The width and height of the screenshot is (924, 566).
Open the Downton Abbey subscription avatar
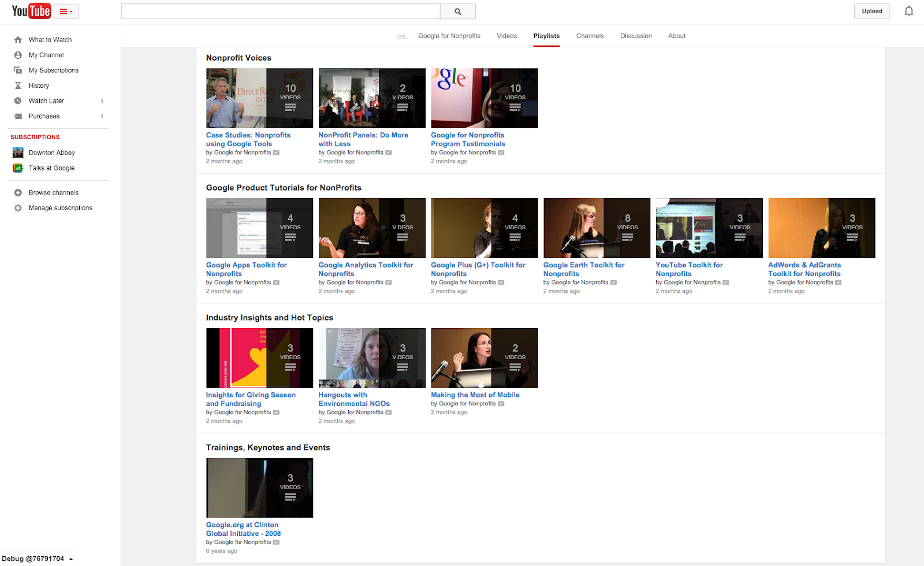coord(18,153)
